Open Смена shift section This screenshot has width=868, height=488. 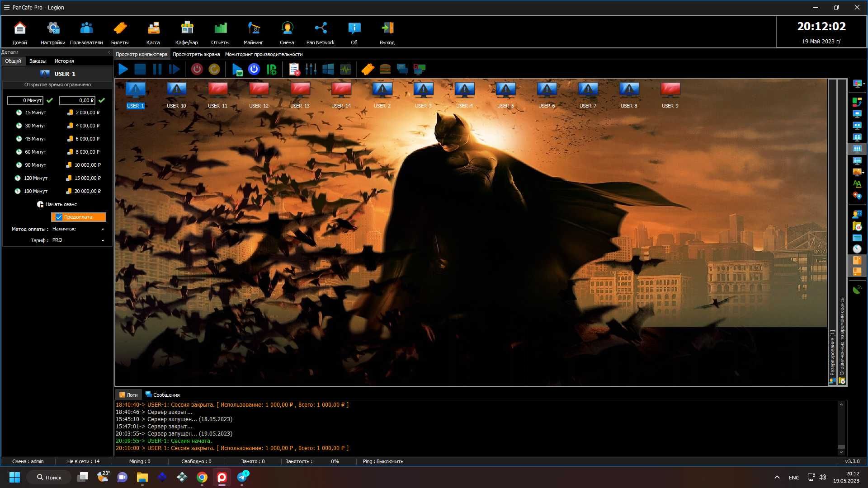point(287,33)
